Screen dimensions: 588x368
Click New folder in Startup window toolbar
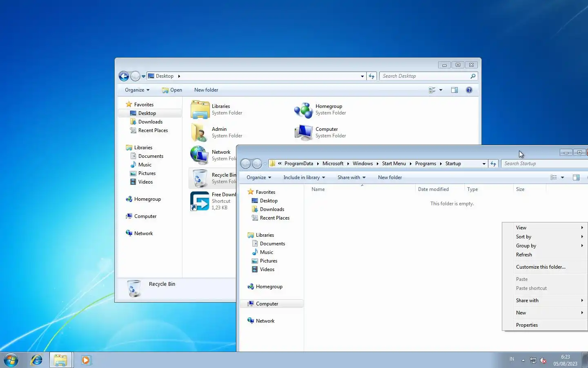(390, 177)
